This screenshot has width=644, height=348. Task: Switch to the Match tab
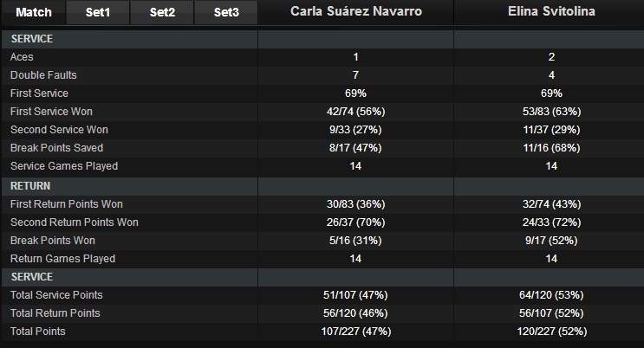tap(33, 13)
